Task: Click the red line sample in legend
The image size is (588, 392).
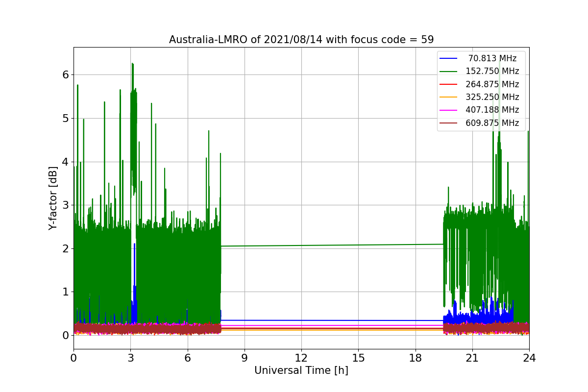Action: click(x=449, y=84)
